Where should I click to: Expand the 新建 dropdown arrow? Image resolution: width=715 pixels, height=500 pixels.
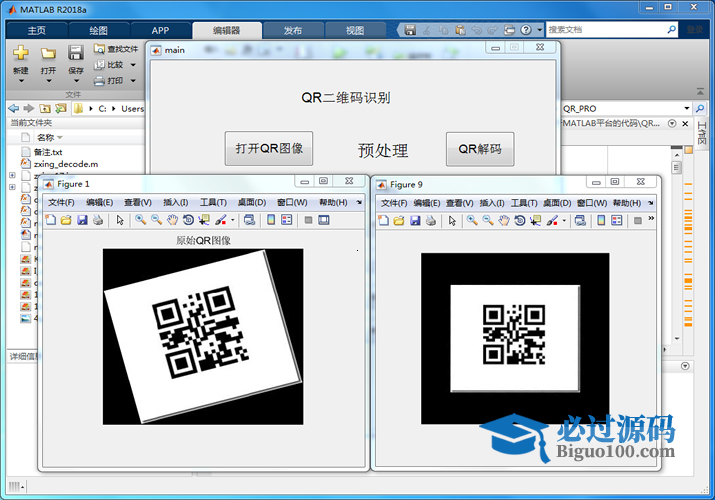coord(21,81)
